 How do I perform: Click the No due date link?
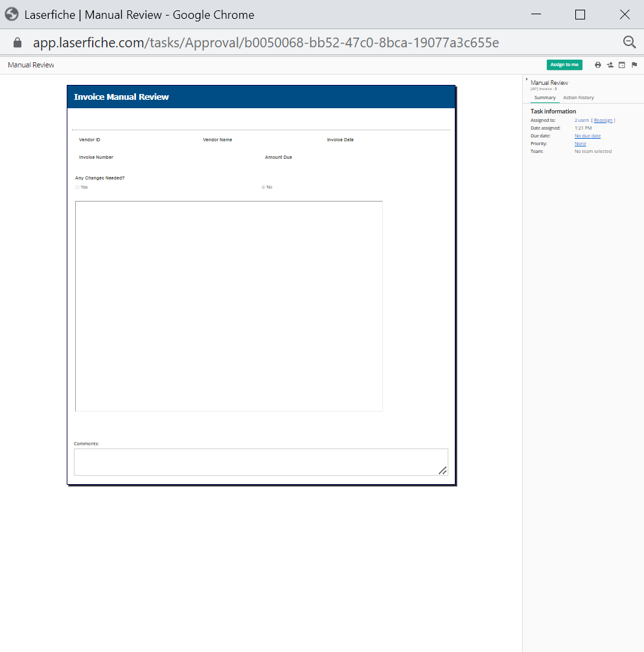pos(588,135)
